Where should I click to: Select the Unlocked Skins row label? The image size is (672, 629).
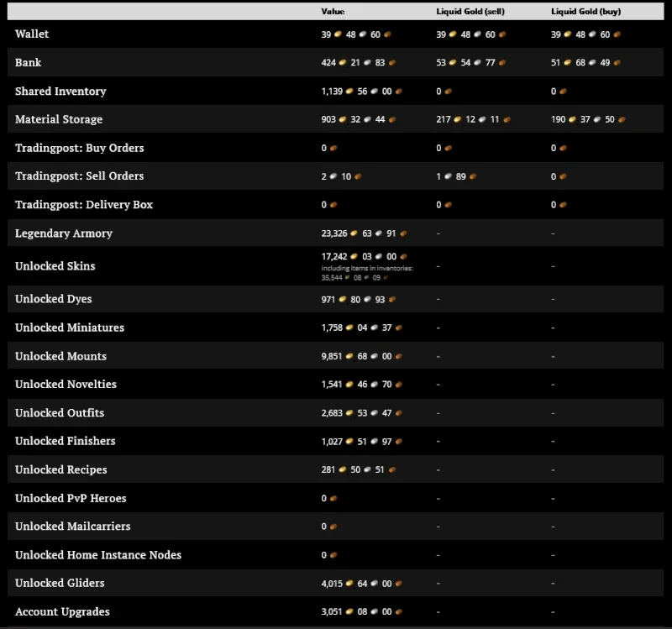click(x=55, y=266)
